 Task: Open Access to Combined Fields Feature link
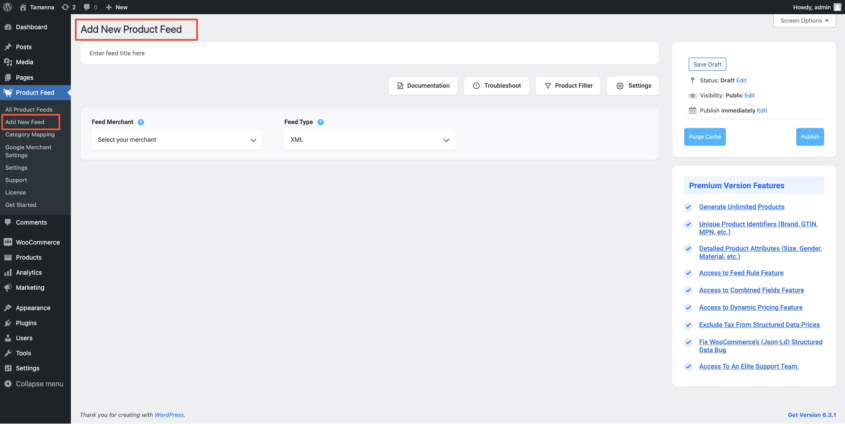tap(751, 290)
